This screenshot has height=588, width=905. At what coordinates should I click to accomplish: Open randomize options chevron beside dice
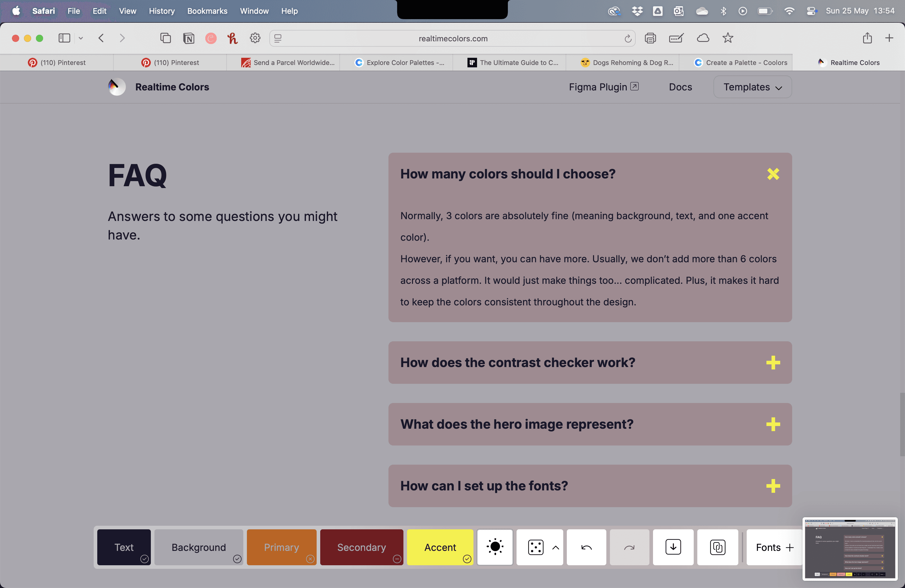555,547
